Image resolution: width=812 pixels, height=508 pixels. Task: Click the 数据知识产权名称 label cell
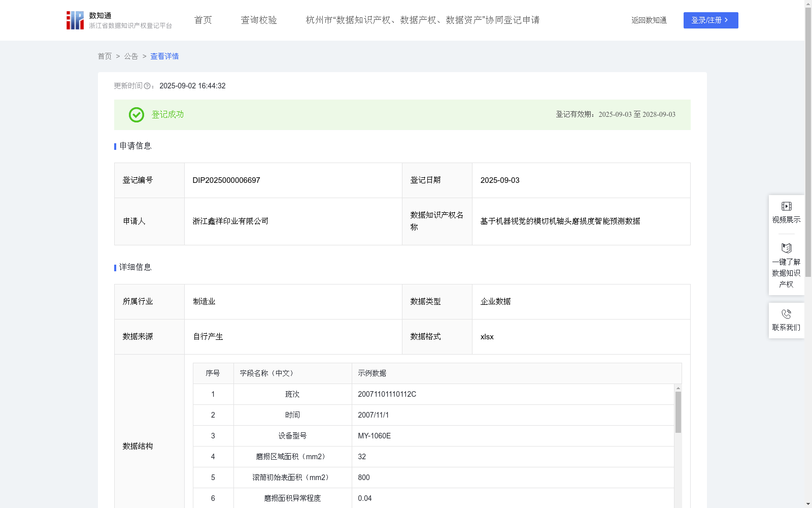point(437,221)
